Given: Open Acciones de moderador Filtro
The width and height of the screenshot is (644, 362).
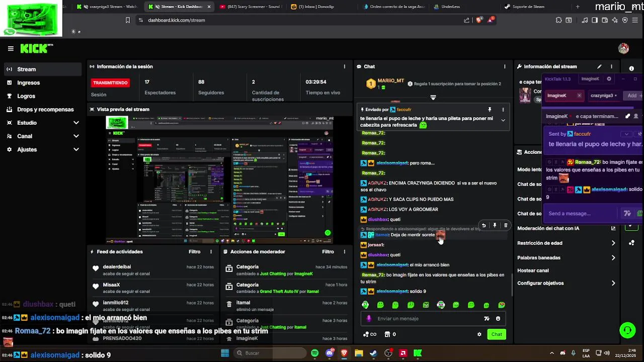Looking at the screenshot, I should click(328, 252).
